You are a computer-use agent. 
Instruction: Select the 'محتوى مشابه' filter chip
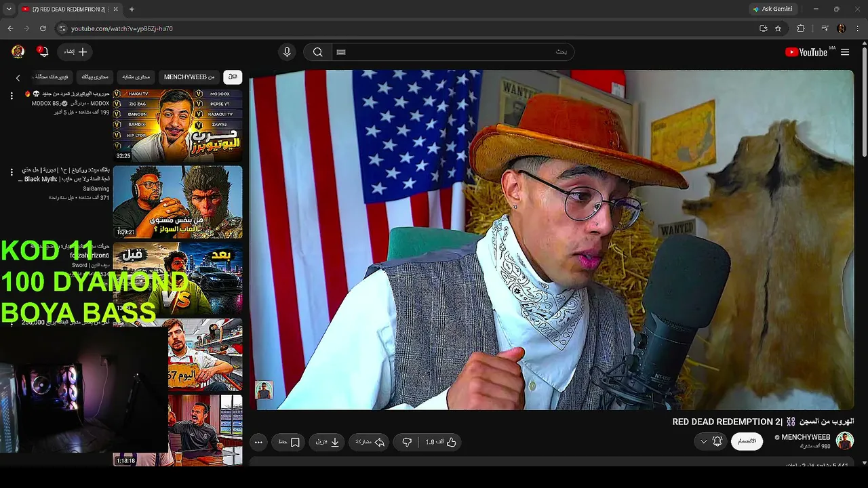136,77
